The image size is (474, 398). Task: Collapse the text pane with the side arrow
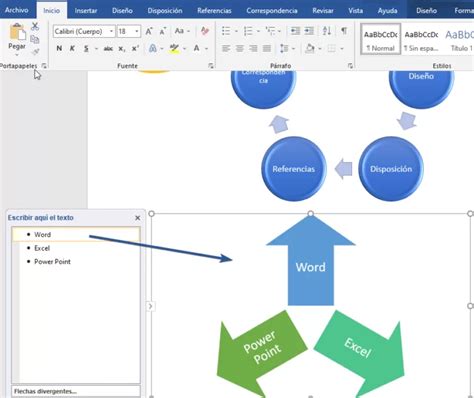click(x=150, y=306)
